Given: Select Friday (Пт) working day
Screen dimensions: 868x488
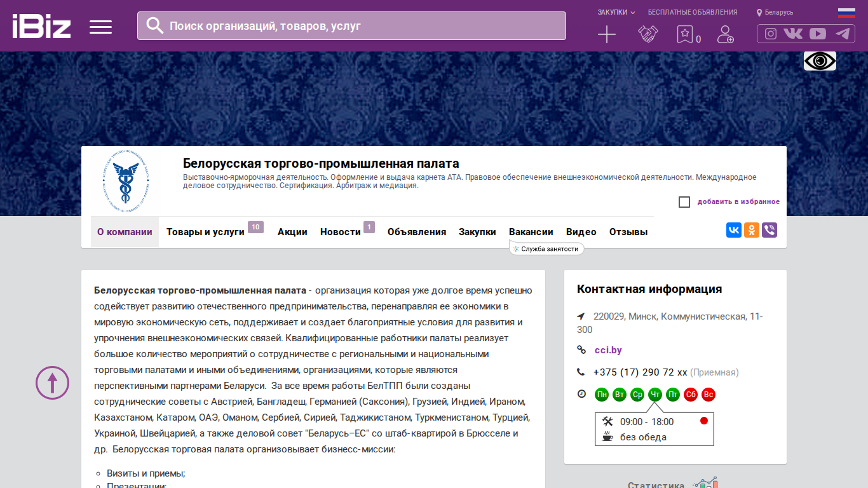Looking at the screenshot, I should tap(673, 395).
